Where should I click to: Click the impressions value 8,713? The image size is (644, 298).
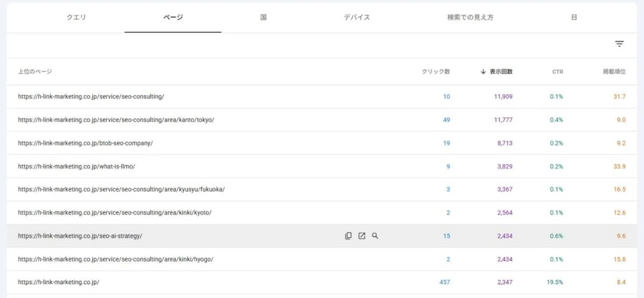click(504, 143)
